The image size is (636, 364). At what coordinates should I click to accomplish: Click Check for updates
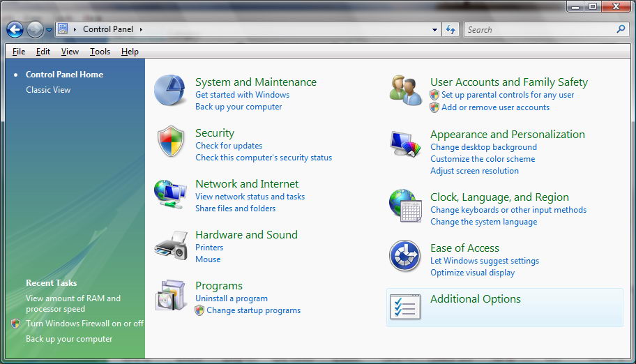(229, 146)
